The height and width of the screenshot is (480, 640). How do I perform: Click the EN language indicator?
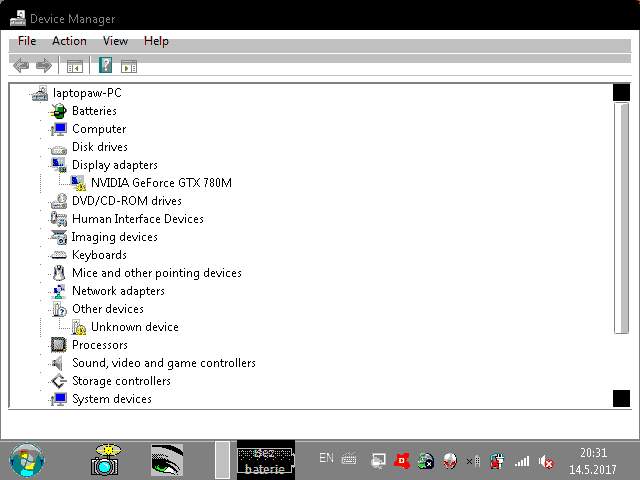tap(326, 458)
